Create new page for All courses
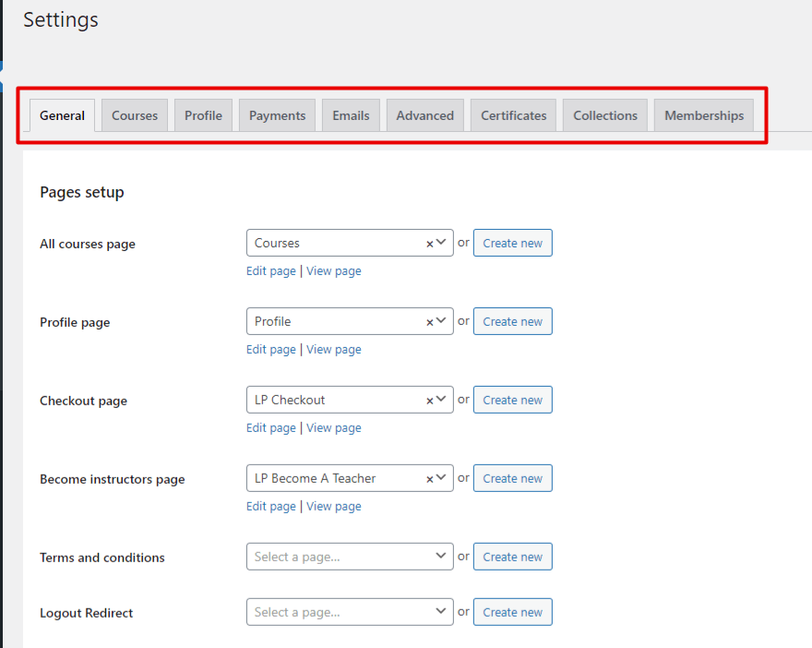The height and width of the screenshot is (648, 812). (513, 243)
